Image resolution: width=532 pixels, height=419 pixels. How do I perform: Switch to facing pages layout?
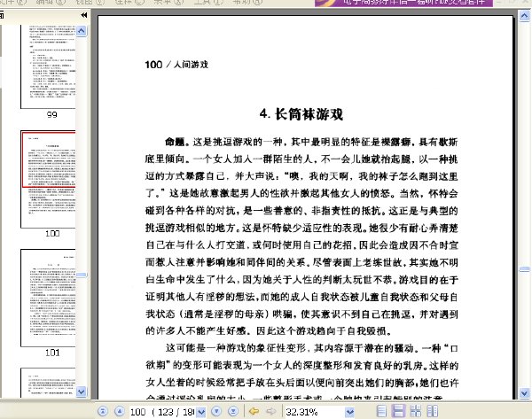(x=433, y=412)
